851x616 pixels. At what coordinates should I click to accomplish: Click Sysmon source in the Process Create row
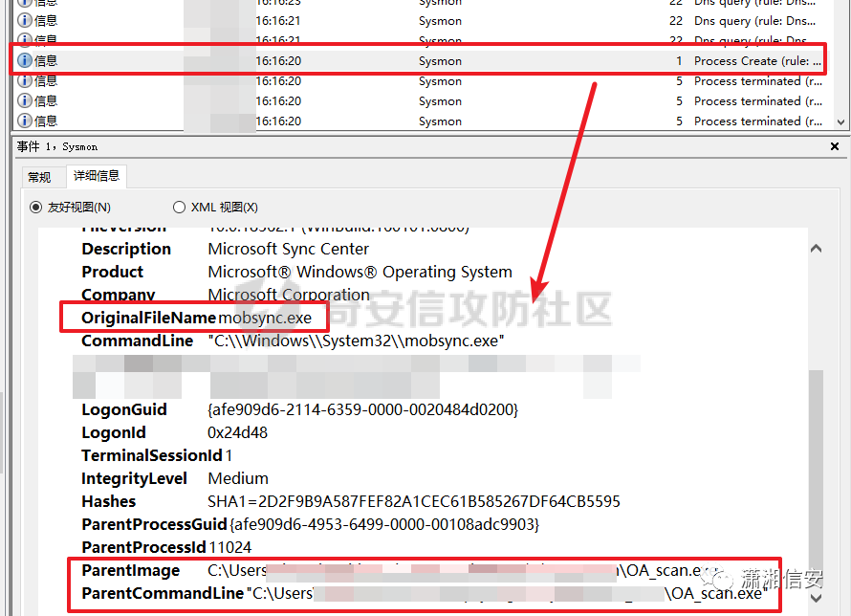440,61
